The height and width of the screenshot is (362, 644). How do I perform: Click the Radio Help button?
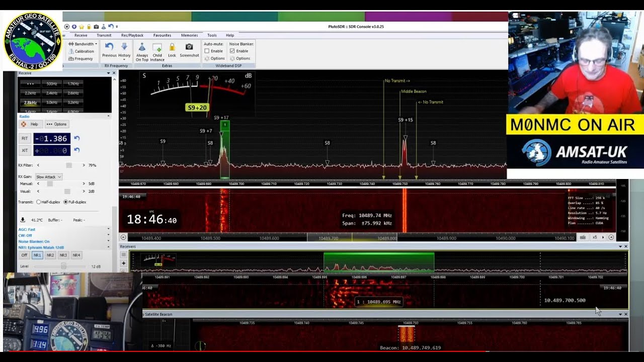30,124
